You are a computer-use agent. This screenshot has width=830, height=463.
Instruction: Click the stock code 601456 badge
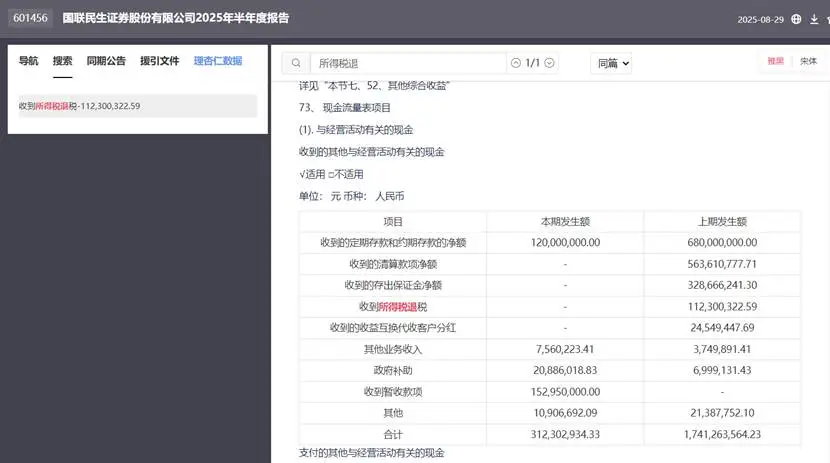click(30, 18)
